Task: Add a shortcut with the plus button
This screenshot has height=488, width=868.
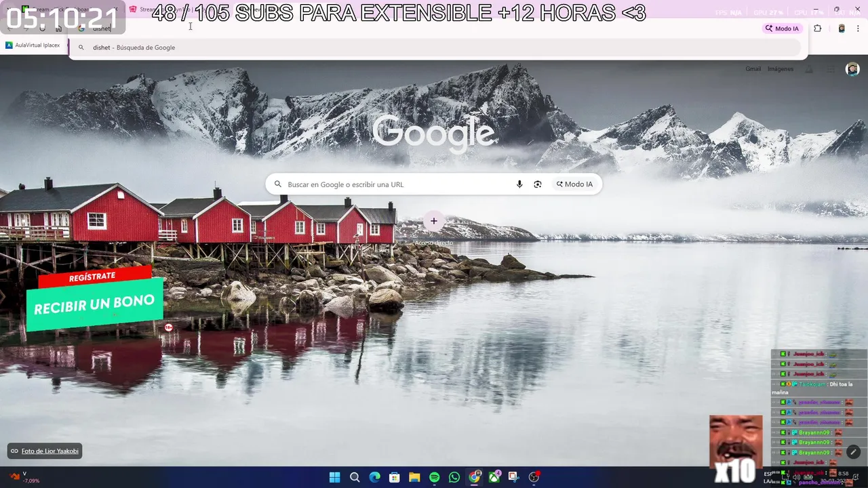Action: tap(434, 221)
